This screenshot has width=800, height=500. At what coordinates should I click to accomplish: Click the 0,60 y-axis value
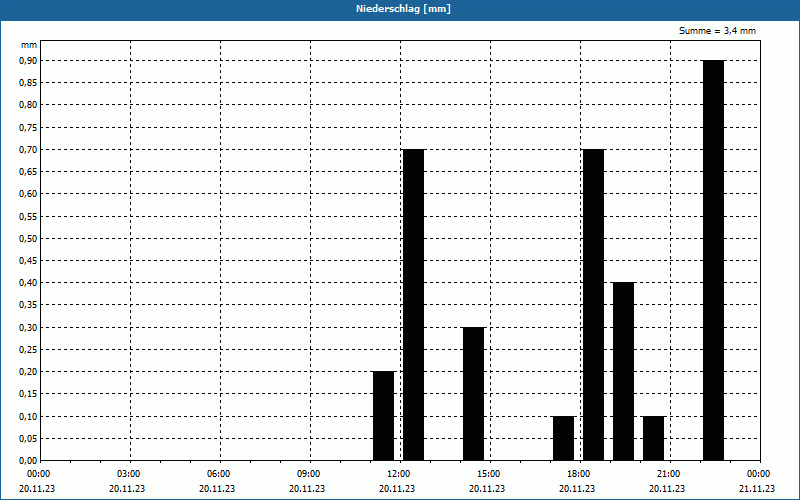point(28,194)
